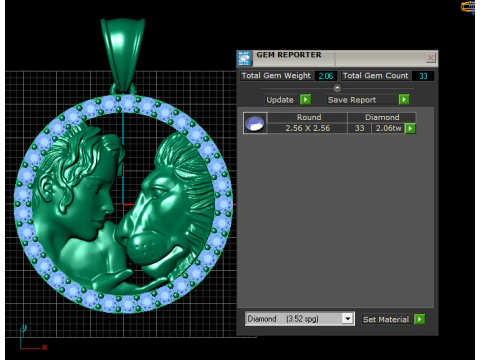Close the Gem Reporter panel
The height and width of the screenshot is (360, 480).
(x=430, y=58)
